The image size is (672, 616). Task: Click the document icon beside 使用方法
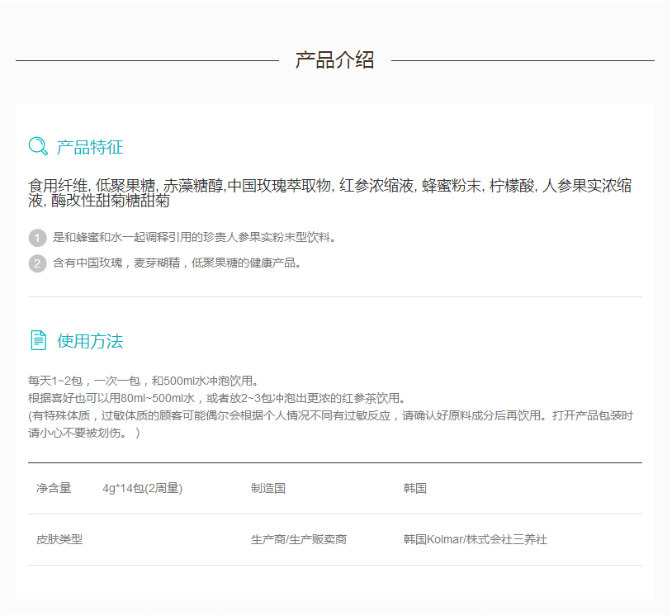pos(38,340)
